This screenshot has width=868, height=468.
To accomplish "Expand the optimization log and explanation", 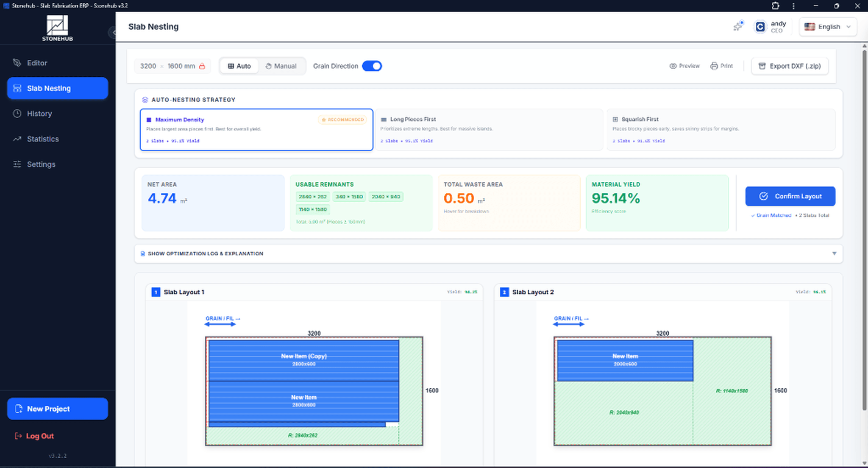I will point(488,253).
